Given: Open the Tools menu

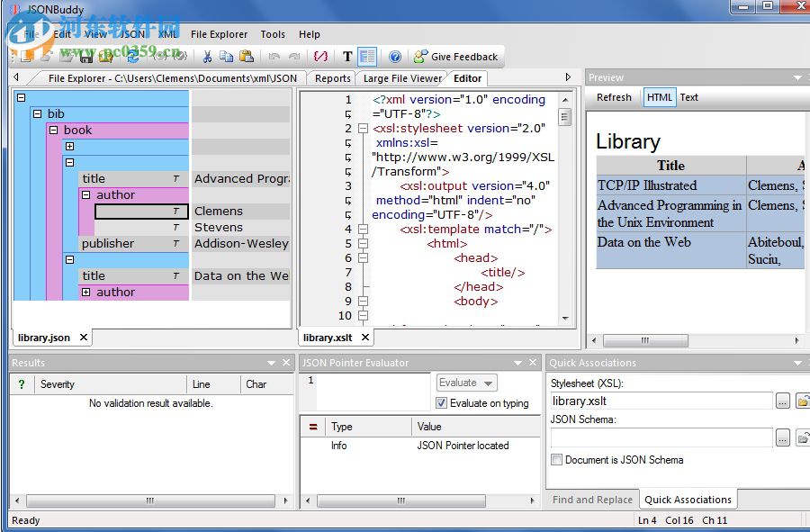Looking at the screenshot, I should (273, 34).
